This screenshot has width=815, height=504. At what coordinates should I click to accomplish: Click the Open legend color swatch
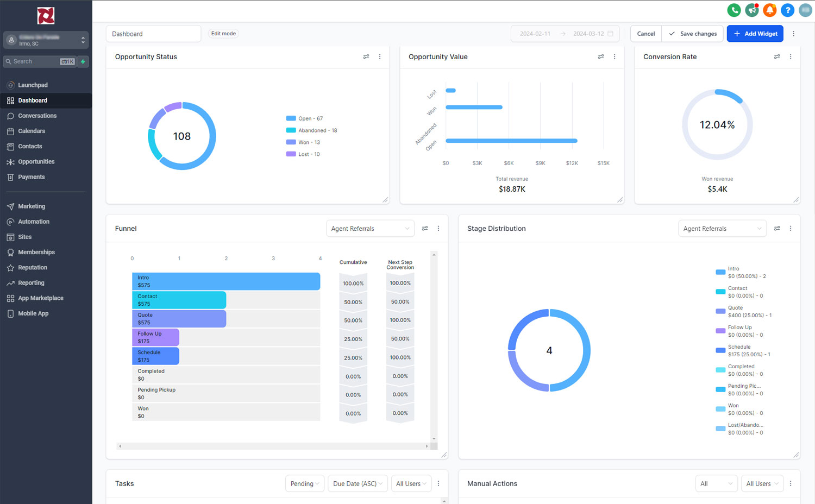(x=291, y=118)
